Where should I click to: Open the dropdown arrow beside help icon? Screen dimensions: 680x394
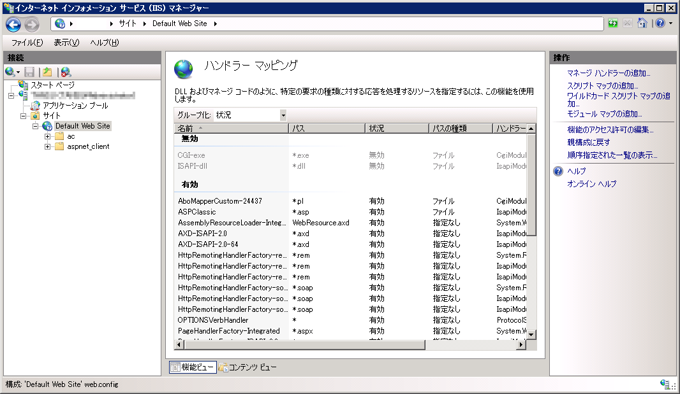(670, 23)
